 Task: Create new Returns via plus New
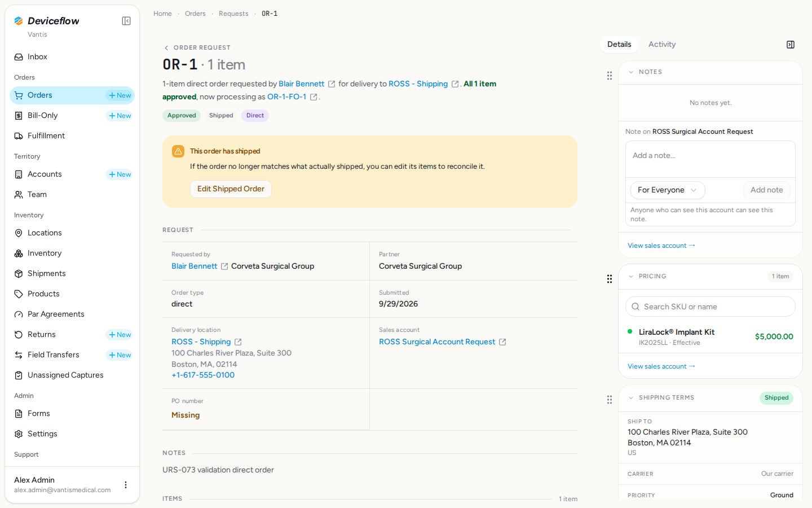[x=120, y=335]
